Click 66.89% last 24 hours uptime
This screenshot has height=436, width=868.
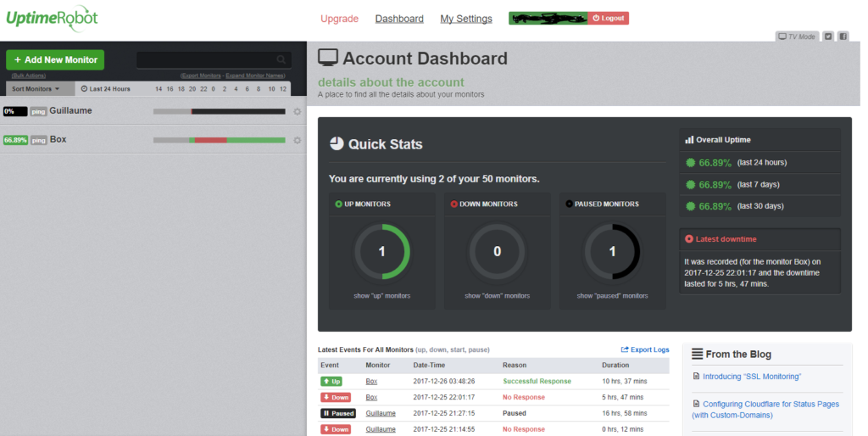[x=715, y=163]
